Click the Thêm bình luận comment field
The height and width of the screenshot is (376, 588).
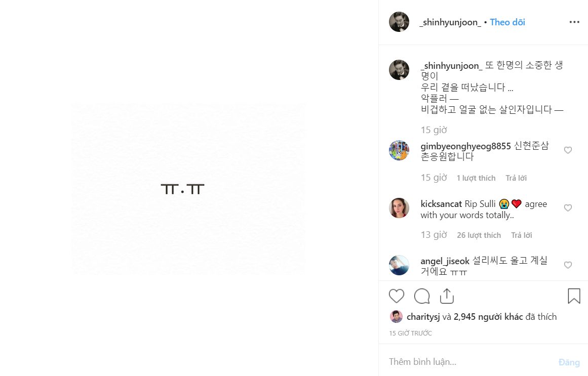click(466, 362)
